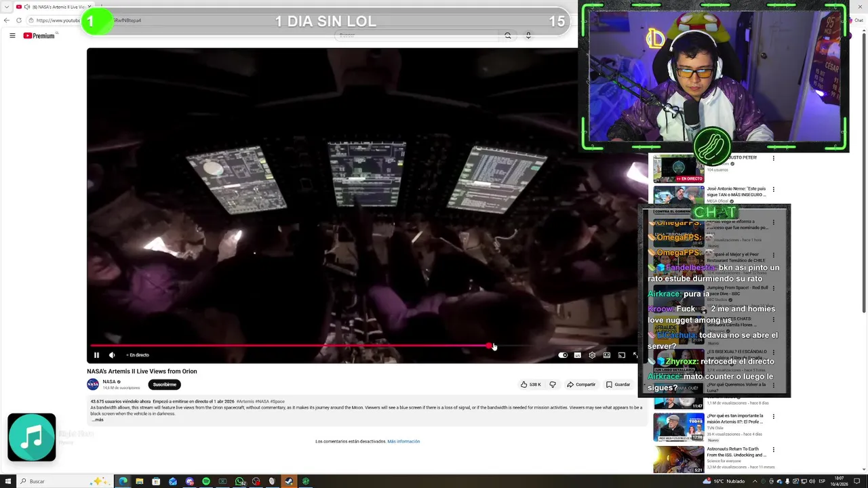Viewport: 868px width, 488px height.
Task: Open the Windows Start menu
Action: click(x=7, y=481)
